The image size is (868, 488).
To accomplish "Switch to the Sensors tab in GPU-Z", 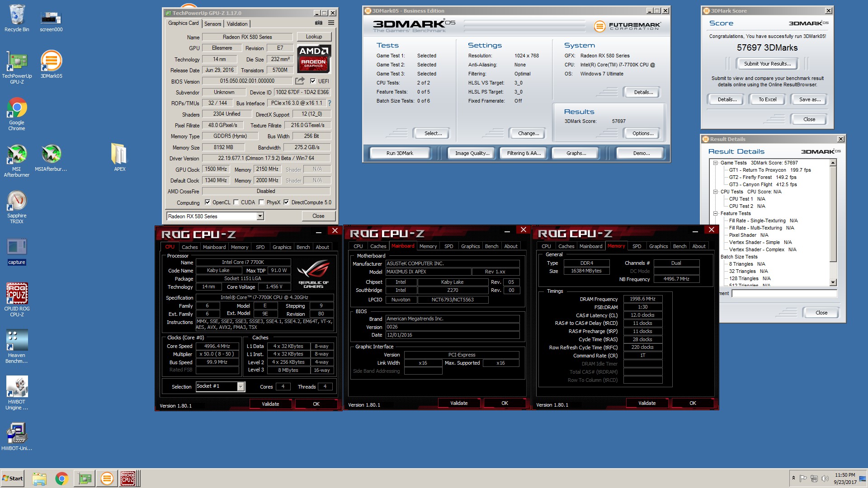I will click(213, 24).
